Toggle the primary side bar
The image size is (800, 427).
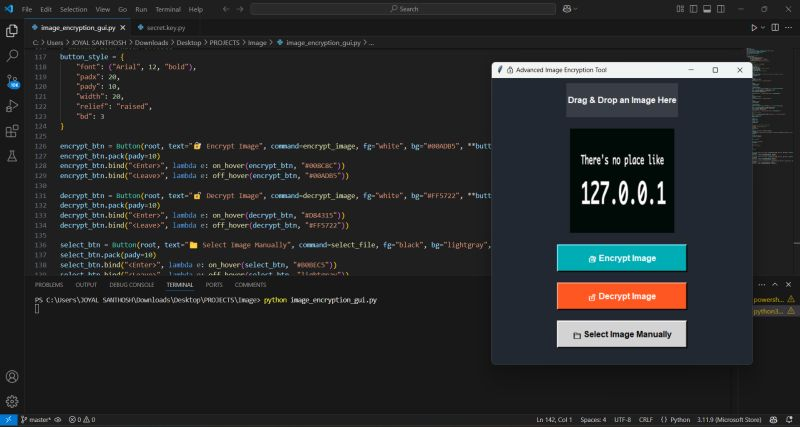pyautogui.click(x=693, y=9)
